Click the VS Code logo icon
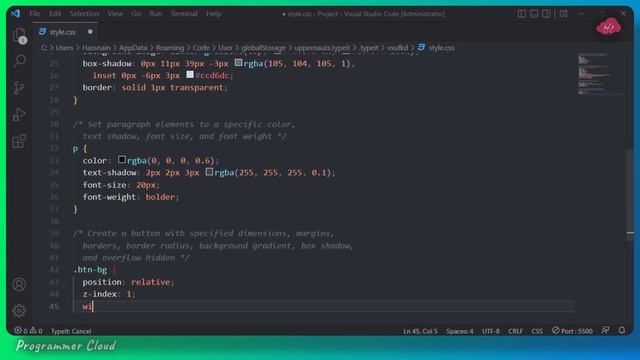This screenshot has width=640, height=360. tap(16, 13)
